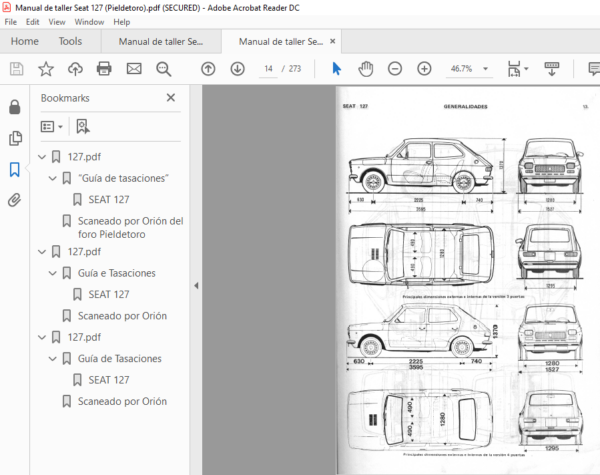Click the star bookmark icon in toolbar
This screenshot has height=475, width=600.
click(x=46, y=69)
